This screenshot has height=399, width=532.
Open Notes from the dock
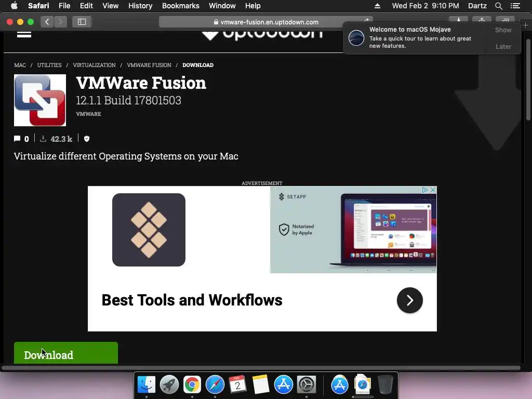pos(261,384)
